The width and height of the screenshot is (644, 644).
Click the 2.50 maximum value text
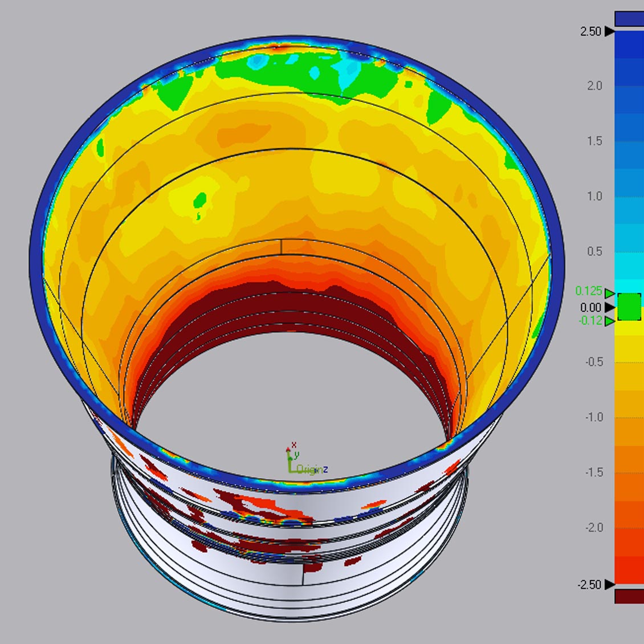coord(590,32)
